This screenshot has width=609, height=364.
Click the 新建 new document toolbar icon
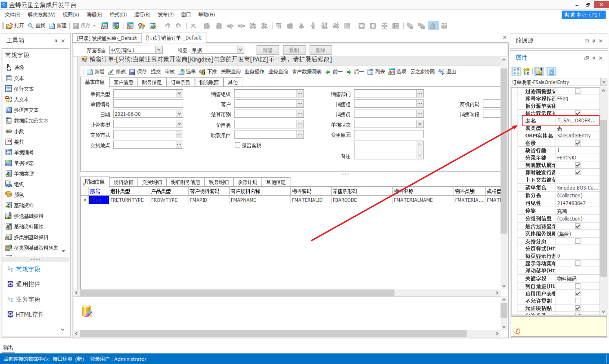click(x=52, y=26)
